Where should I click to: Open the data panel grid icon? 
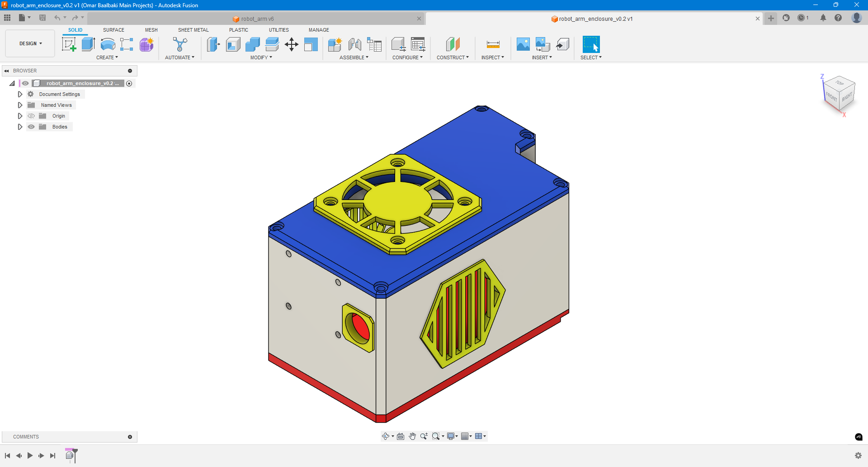[7, 18]
